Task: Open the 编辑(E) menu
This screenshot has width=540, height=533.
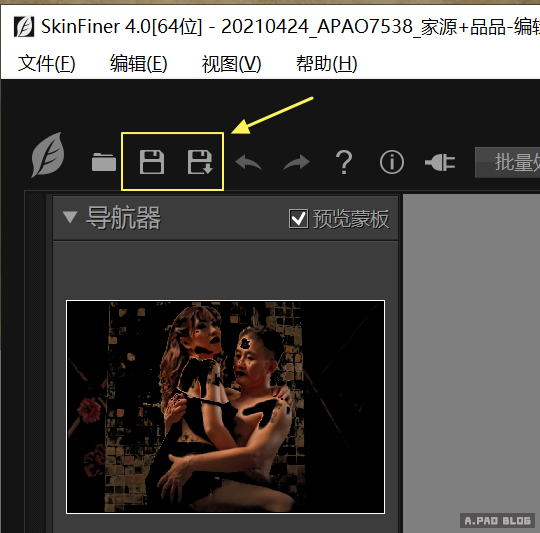Action: pyautogui.click(x=138, y=64)
